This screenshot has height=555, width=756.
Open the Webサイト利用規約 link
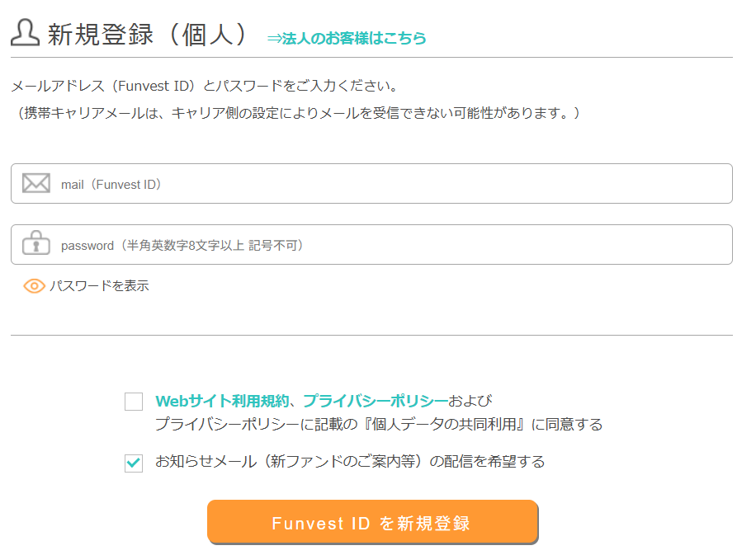(x=222, y=402)
